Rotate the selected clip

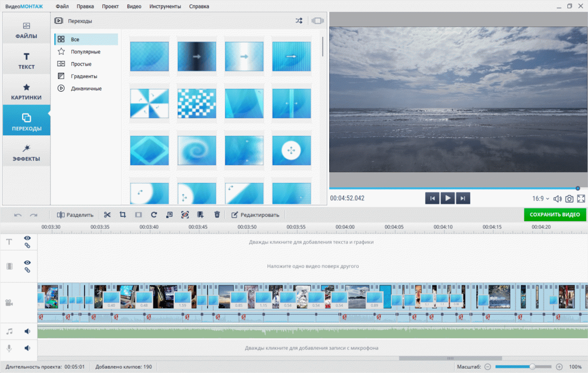[x=154, y=215]
